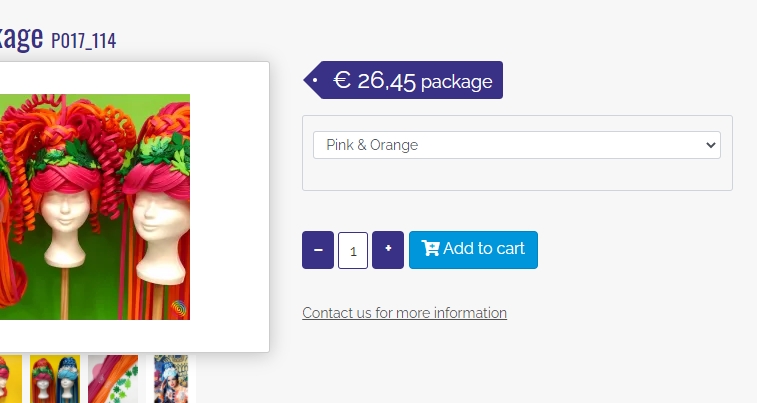Screen dimensions: 757x403
Task: Click the product code P017_114
Action: (84, 40)
